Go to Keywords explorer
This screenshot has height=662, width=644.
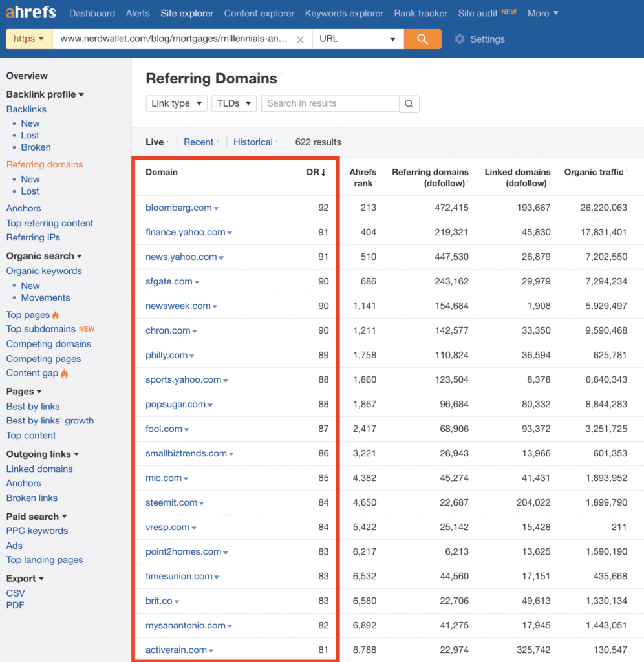pyautogui.click(x=344, y=13)
